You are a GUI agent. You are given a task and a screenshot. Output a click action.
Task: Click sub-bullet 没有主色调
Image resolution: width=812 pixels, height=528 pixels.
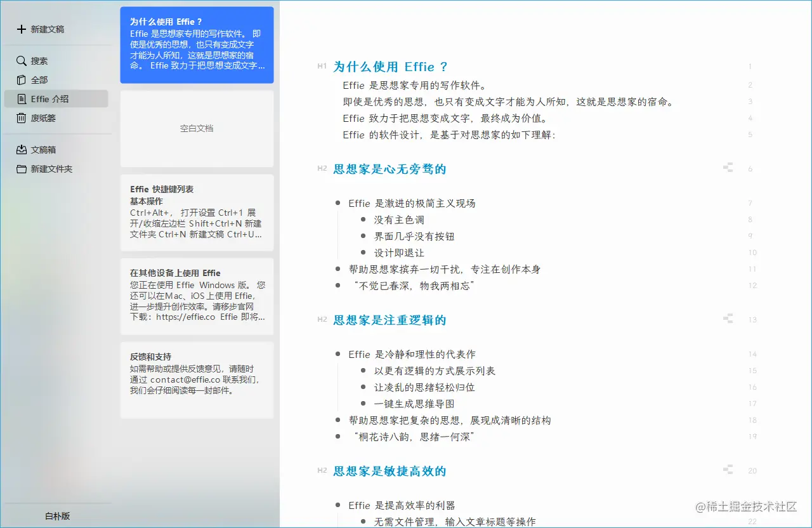[x=399, y=220]
